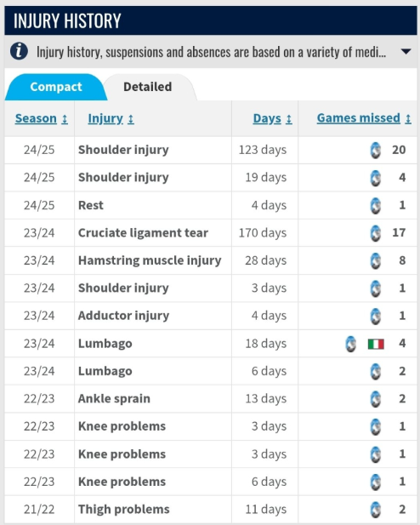Expand the injury history disclaimer dropdown arrow

(406, 52)
